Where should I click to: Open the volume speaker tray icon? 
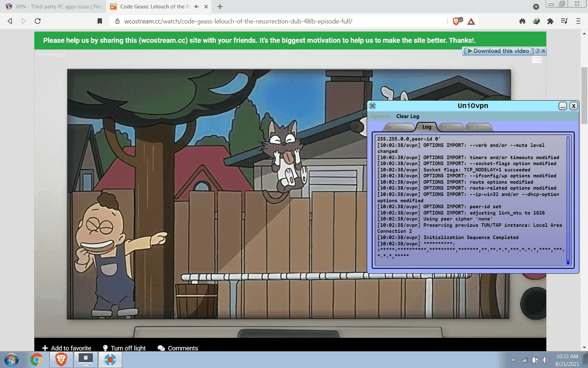[x=545, y=360]
